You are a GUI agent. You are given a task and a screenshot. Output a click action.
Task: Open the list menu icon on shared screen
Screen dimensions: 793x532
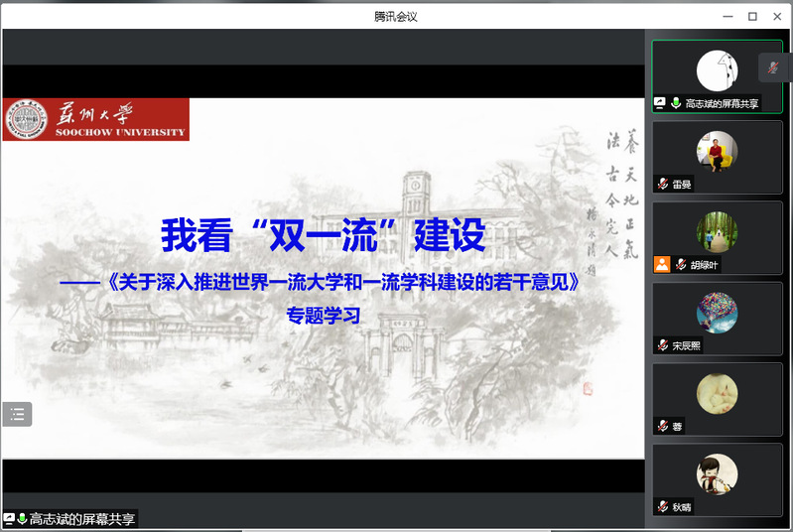tap(17, 415)
